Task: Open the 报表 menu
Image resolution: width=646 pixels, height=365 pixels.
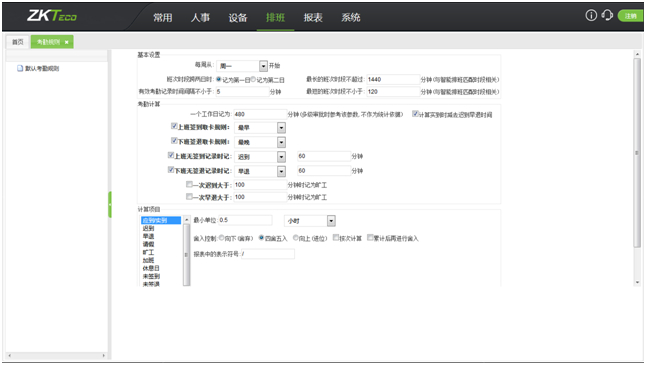Action: pyautogui.click(x=313, y=17)
